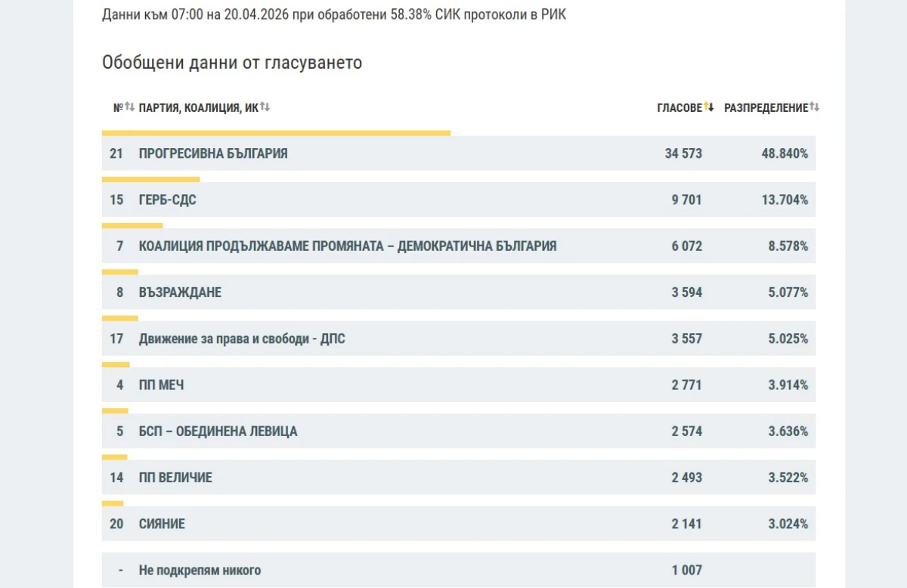Select БСП – ОБЕДИНЕНА ЛЕВИЦА row
The image size is (907, 588).
click(459, 431)
